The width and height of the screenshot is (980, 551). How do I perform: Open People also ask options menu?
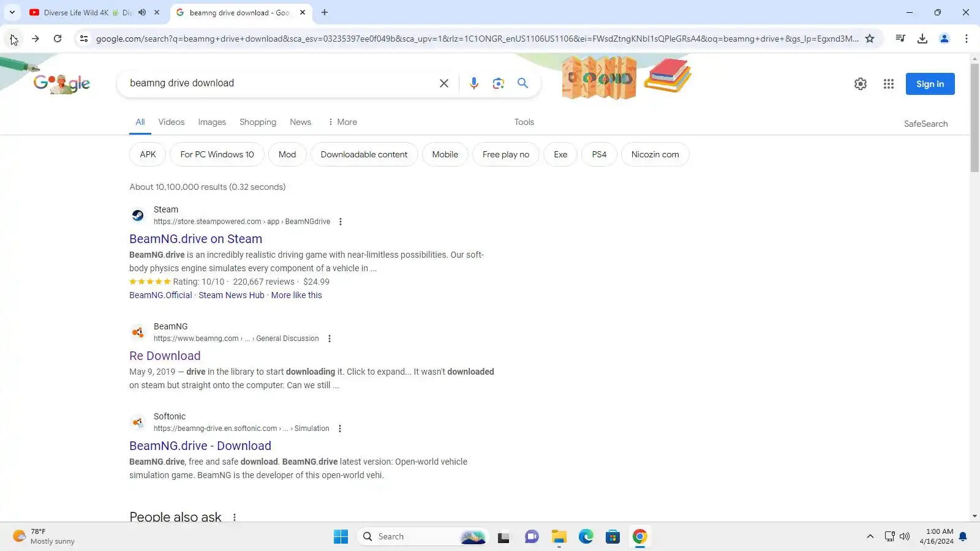235,517
